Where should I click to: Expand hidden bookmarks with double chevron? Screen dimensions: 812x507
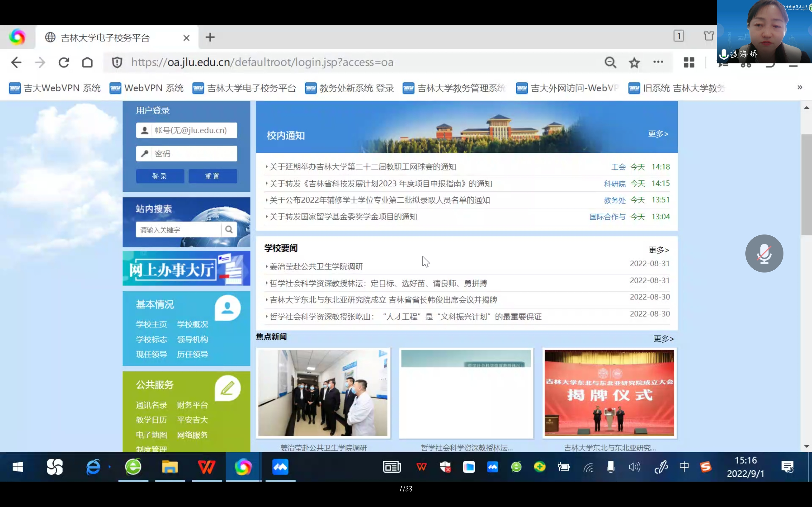coord(800,88)
